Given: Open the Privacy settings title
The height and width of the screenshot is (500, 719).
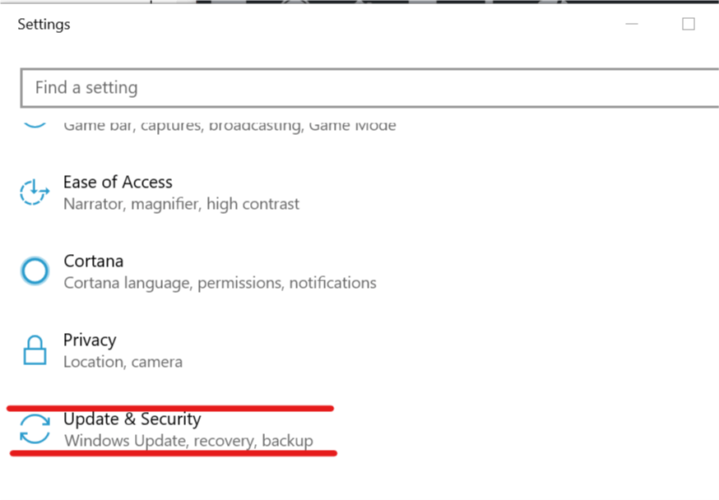Looking at the screenshot, I should coord(90,340).
